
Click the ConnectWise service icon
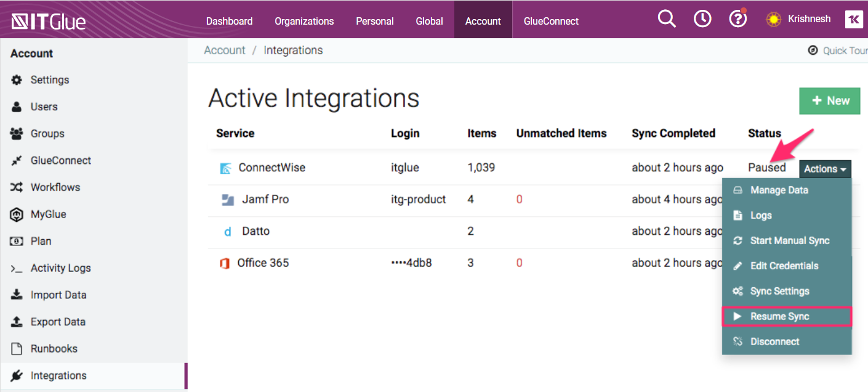(226, 168)
